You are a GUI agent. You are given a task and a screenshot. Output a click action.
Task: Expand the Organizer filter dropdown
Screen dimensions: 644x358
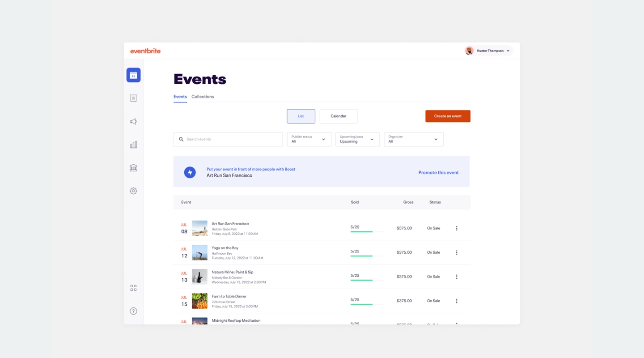point(413,139)
